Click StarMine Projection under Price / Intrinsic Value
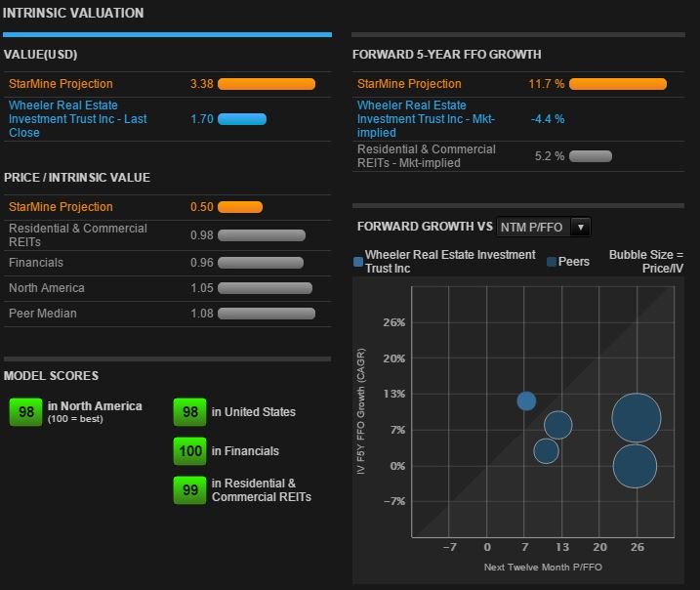Screen dimensions: 700x590 (x=61, y=207)
